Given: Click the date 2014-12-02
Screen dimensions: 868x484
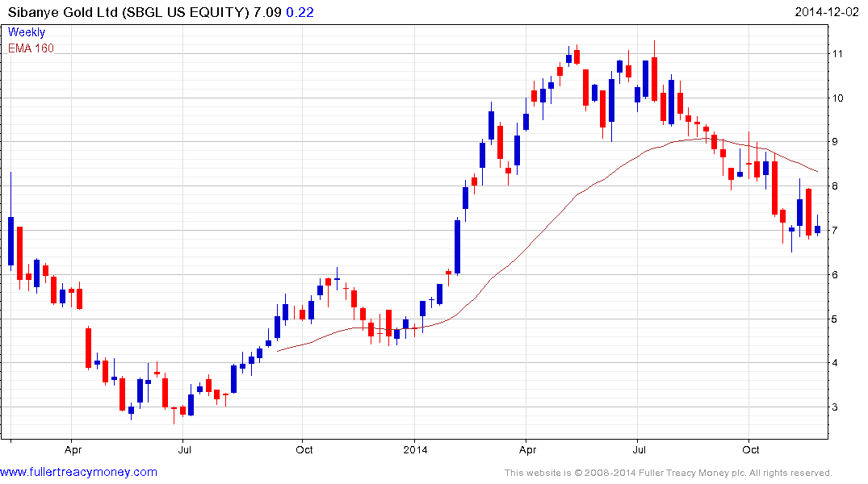Looking at the screenshot, I should coord(827,11).
